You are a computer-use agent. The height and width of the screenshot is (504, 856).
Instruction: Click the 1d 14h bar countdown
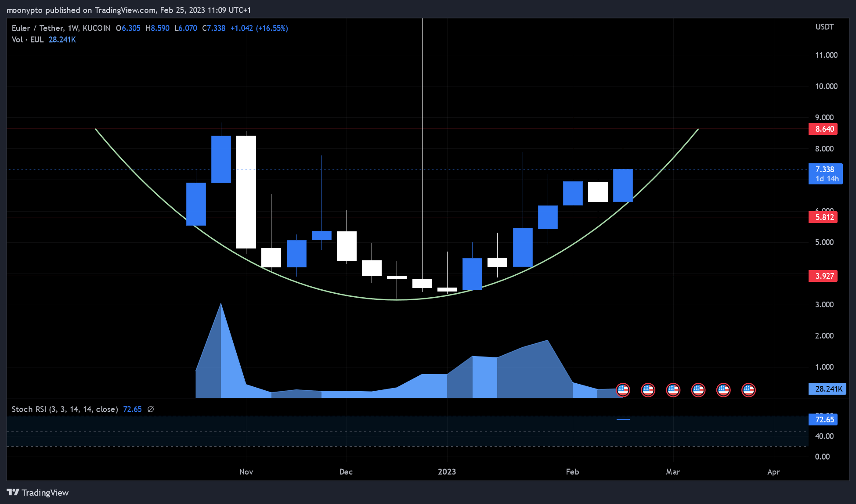(x=827, y=179)
